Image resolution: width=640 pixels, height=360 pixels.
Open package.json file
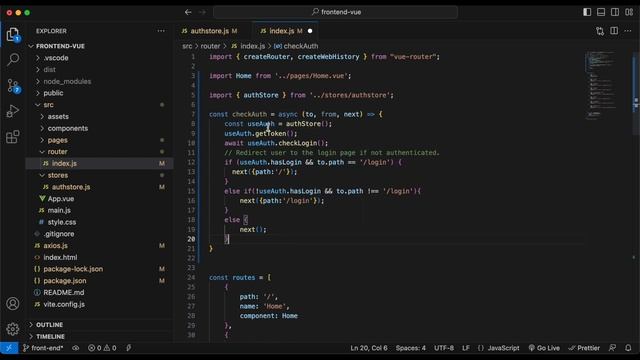point(64,281)
